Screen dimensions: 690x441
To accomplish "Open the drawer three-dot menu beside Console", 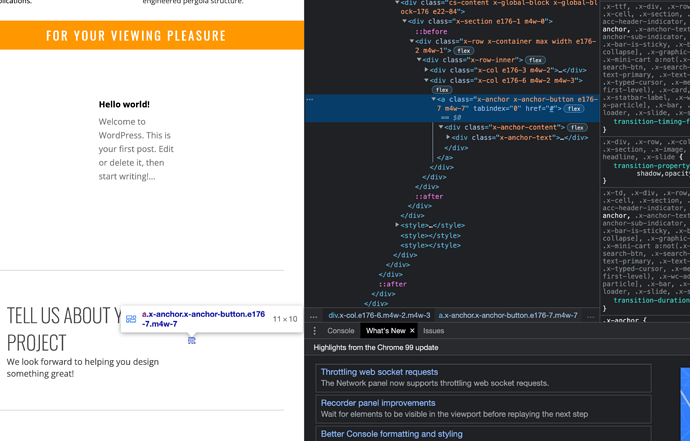I will tap(314, 331).
